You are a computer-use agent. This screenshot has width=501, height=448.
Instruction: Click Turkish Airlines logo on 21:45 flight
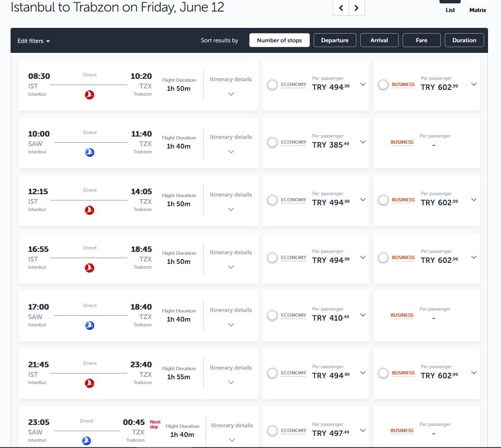89,383
